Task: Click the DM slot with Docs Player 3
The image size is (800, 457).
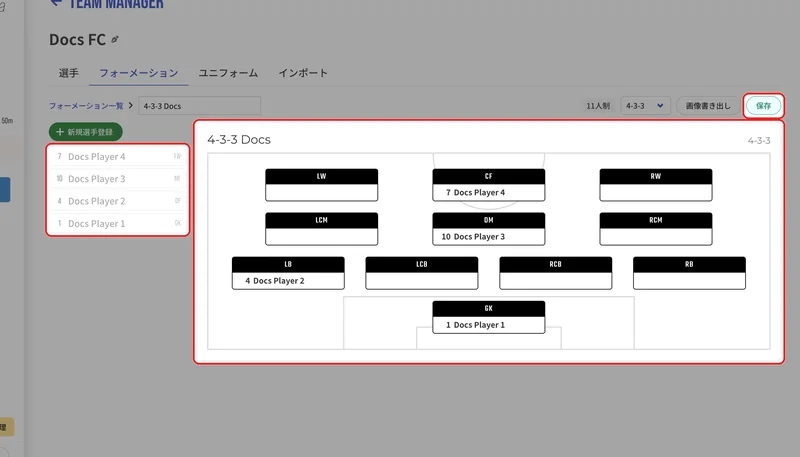Action: [x=489, y=229]
